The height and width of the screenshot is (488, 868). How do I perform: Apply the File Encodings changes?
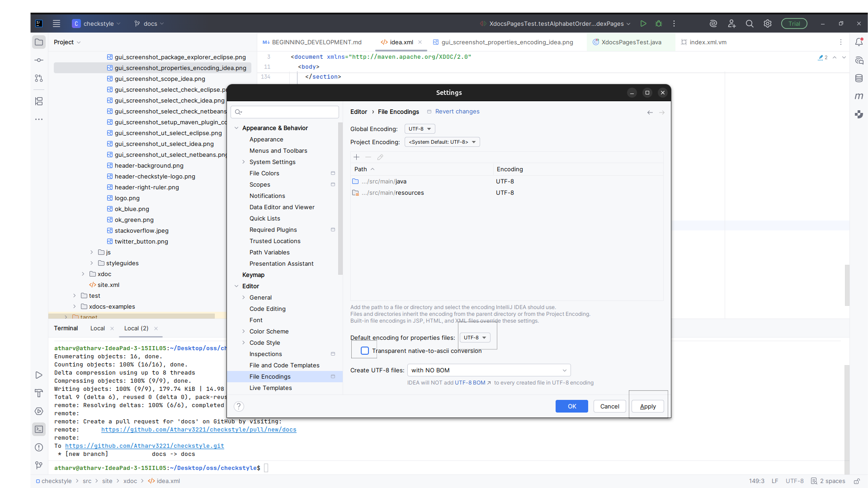click(x=647, y=406)
